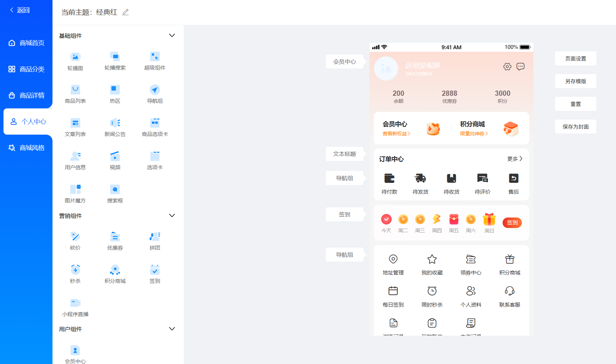Image resolution: width=616 pixels, height=364 pixels.
Task: Add the 积分商城 marketing component
Action: (x=115, y=274)
